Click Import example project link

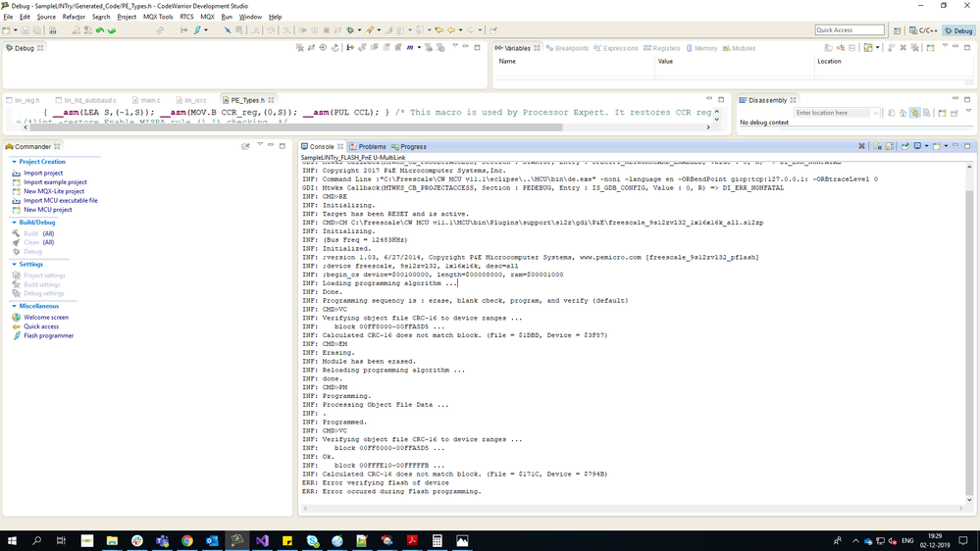55,182
